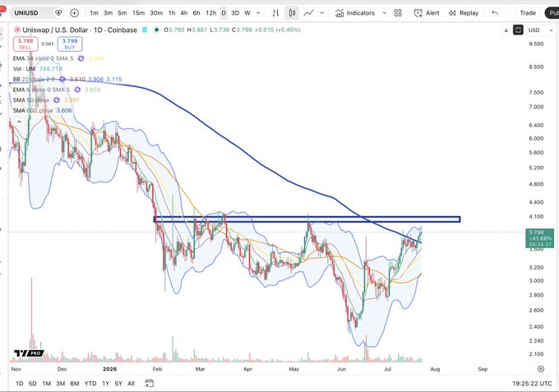Open the layout setup grid icon
Image resolution: width=559 pixels, height=392 pixels.
(x=398, y=13)
